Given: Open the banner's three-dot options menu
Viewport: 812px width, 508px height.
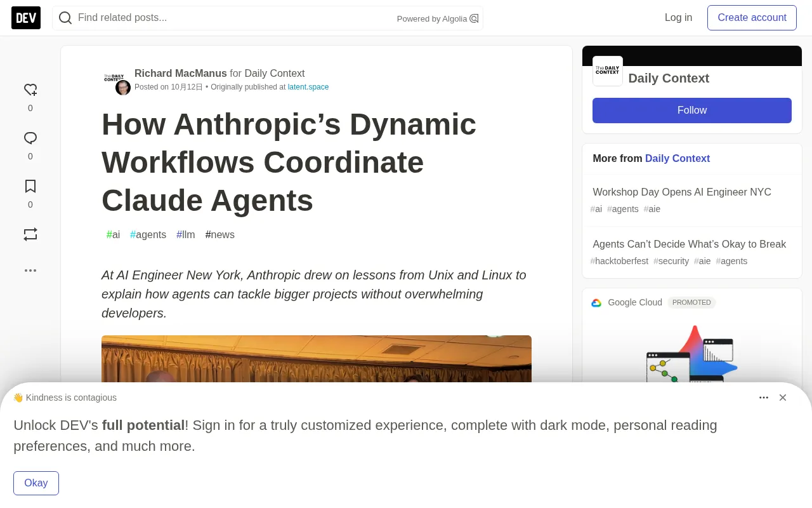Looking at the screenshot, I should click(x=764, y=398).
